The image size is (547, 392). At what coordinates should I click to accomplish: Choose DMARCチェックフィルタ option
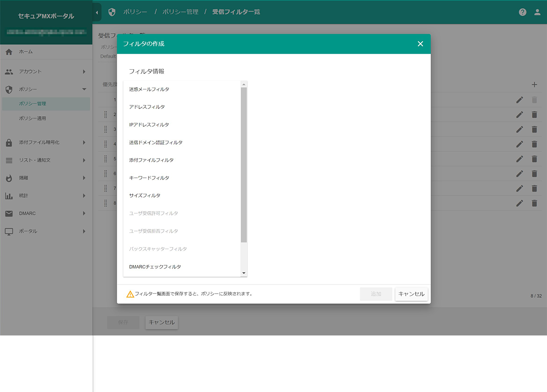click(x=155, y=267)
